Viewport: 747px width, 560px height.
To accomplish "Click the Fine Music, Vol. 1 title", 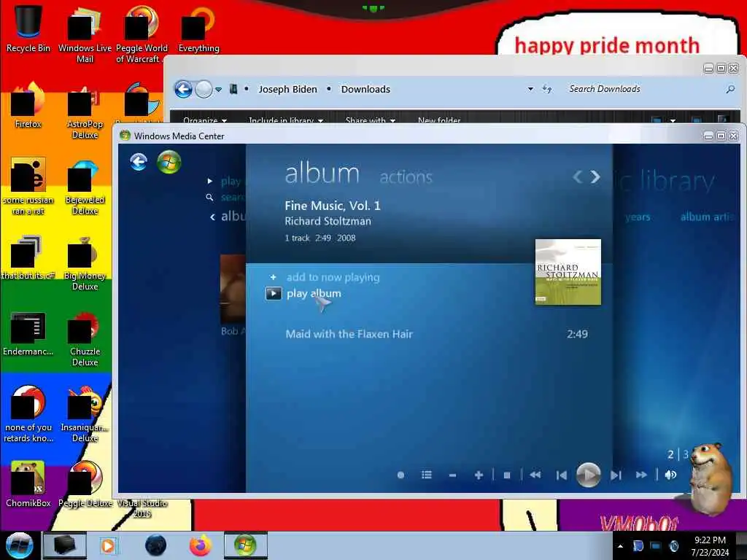I will coord(333,206).
